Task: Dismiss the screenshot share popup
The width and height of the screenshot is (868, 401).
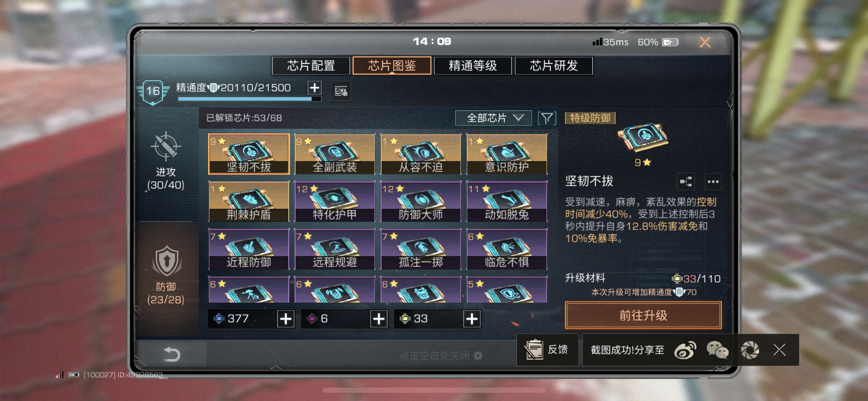Action: [779, 350]
